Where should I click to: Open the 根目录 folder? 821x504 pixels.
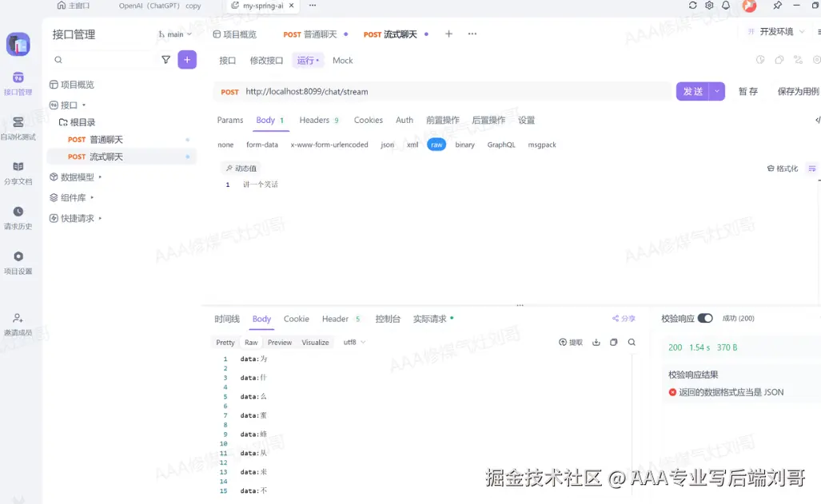77,122
